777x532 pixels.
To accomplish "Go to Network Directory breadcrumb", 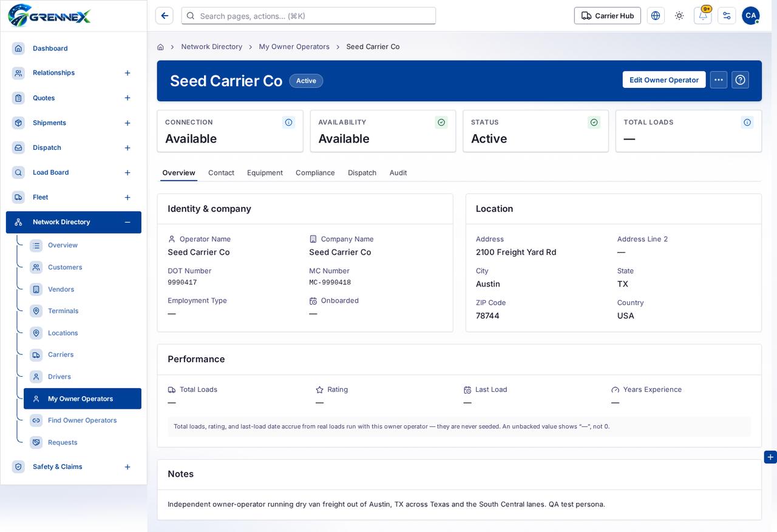I will tap(212, 47).
